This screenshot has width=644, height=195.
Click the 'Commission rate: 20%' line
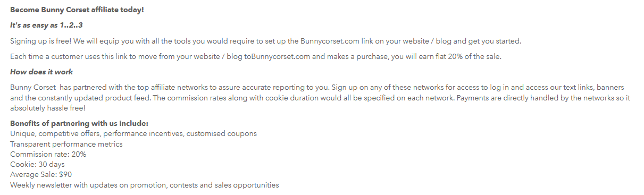pos(48,154)
